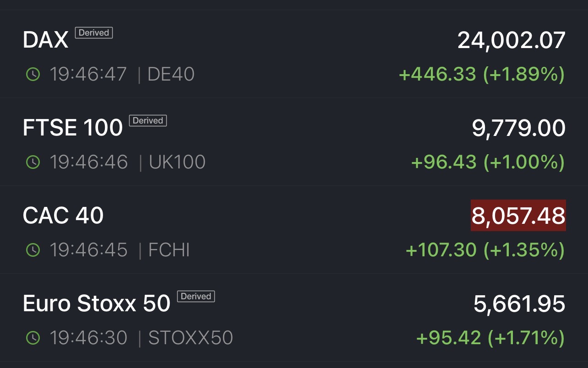Viewport: 588px width, 368px height.
Task: Click the STOXX50 ticker symbol
Action: (x=191, y=338)
